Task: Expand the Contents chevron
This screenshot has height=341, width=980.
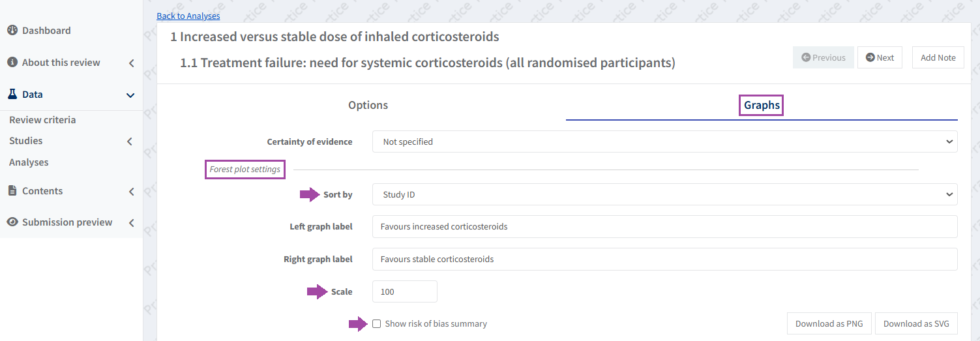Action: 131,192
